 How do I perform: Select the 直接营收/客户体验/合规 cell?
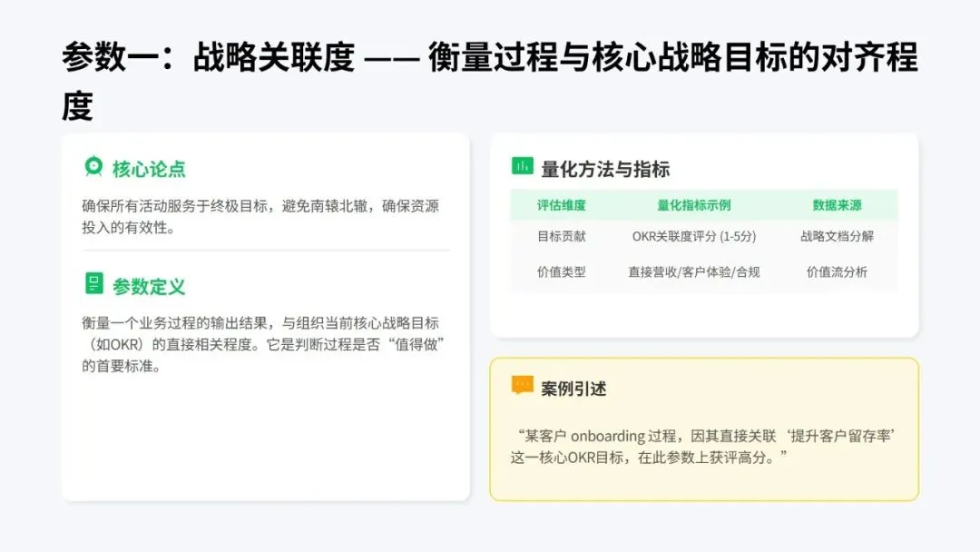tap(694, 272)
